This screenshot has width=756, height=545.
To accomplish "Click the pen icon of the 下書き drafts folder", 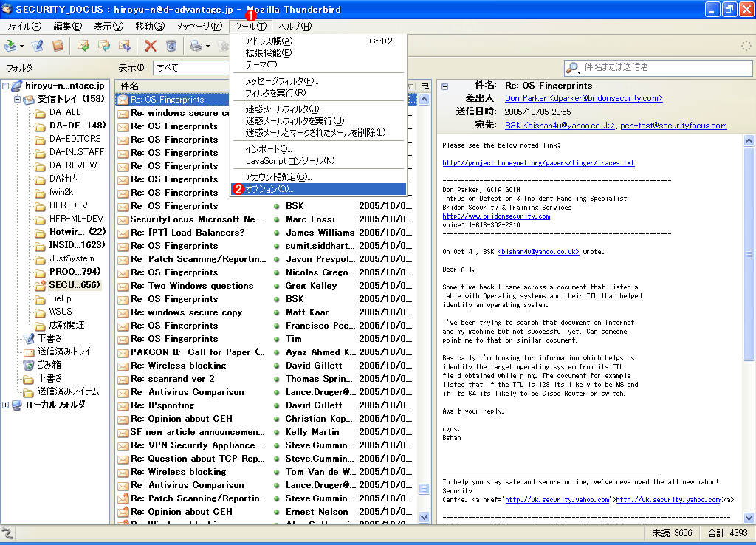I will [29, 338].
